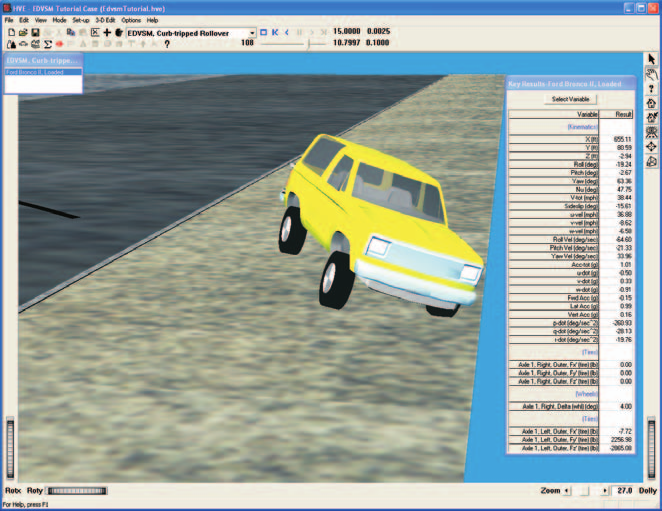Click the plus add icon in toolbar
The width and height of the screenshot is (662, 511).
[x=107, y=33]
